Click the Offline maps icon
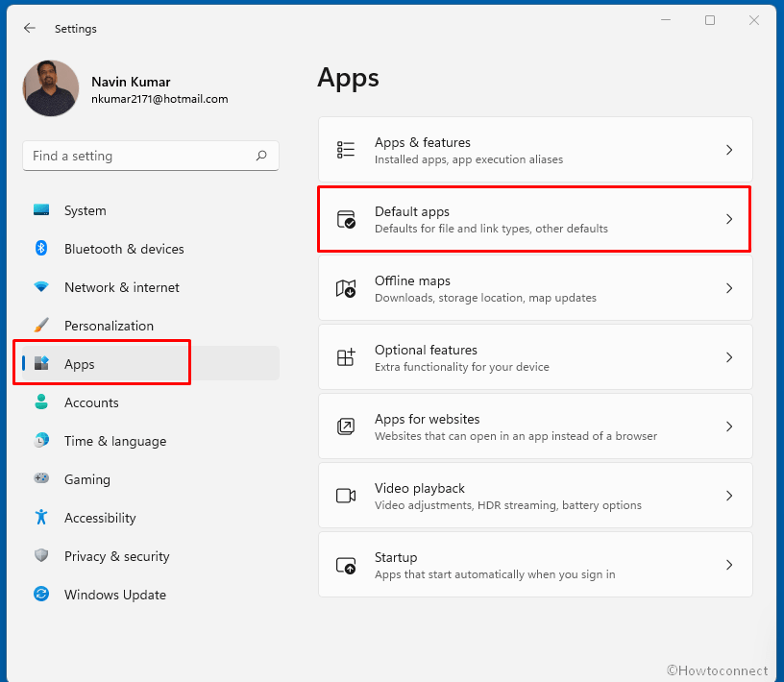The width and height of the screenshot is (784, 682). [x=346, y=288]
